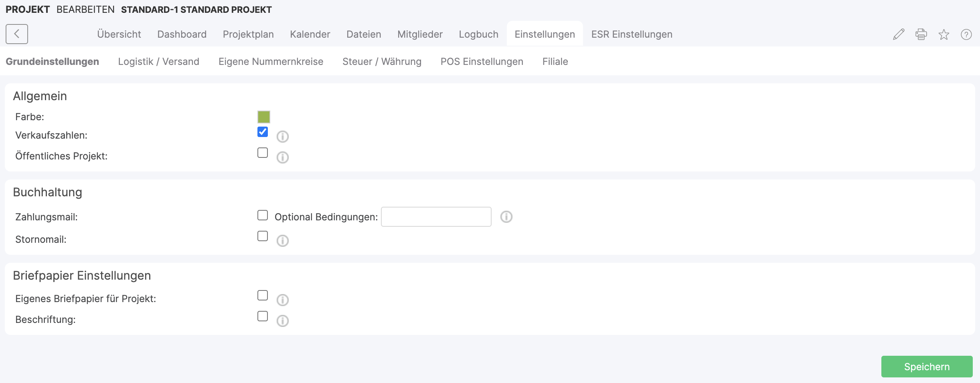Enable the Stornomail checkbox
980x383 pixels.
point(263,236)
